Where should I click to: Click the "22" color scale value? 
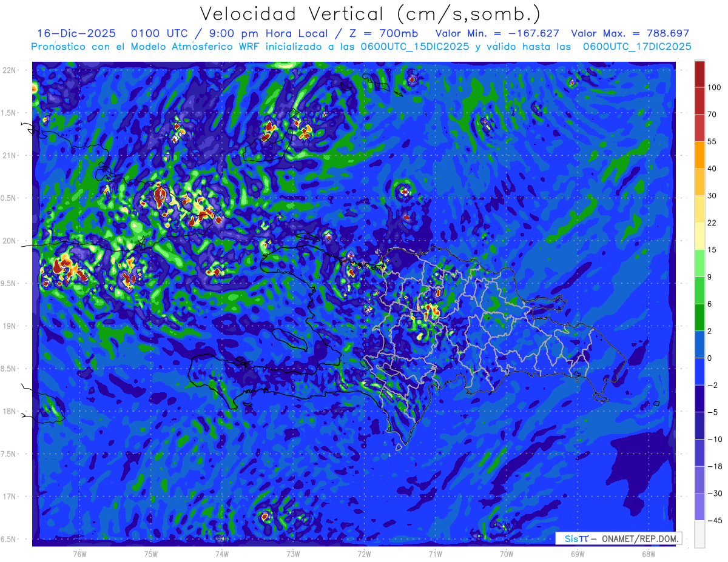pos(712,222)
